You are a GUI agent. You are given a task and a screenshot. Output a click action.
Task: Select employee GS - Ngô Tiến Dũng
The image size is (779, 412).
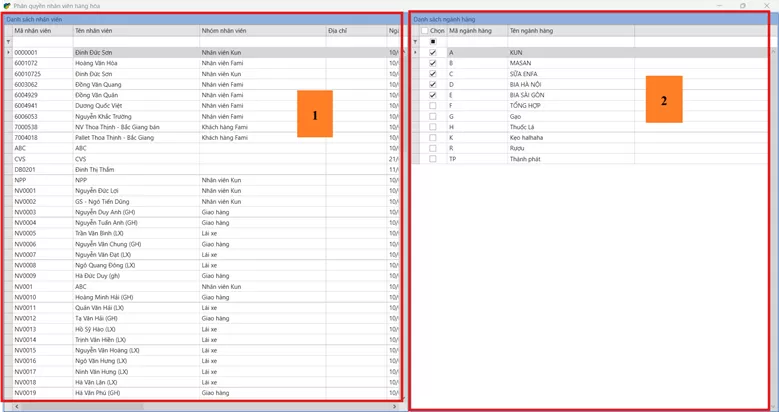pos(102,201)
